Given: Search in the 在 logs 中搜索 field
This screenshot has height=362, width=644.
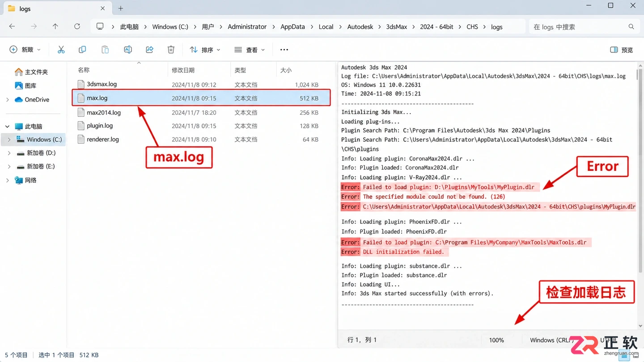Looking at the screenshot, I should (x=583, y=27).
